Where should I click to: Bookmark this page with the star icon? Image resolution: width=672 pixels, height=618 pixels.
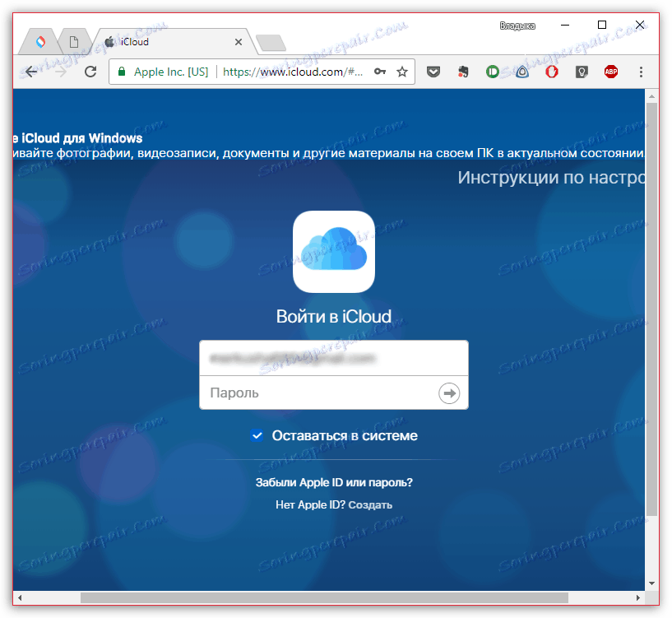point(402,72)
